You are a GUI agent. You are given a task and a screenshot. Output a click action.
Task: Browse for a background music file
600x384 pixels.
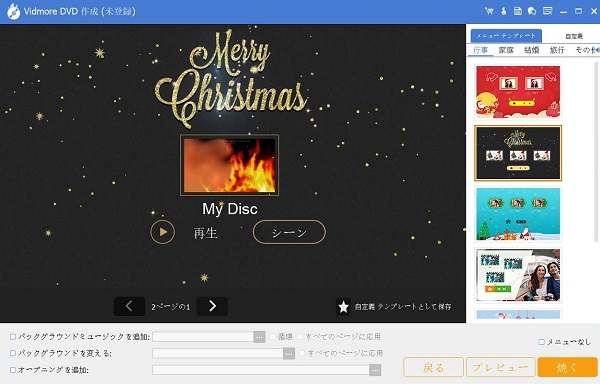[x=259, y=337]
